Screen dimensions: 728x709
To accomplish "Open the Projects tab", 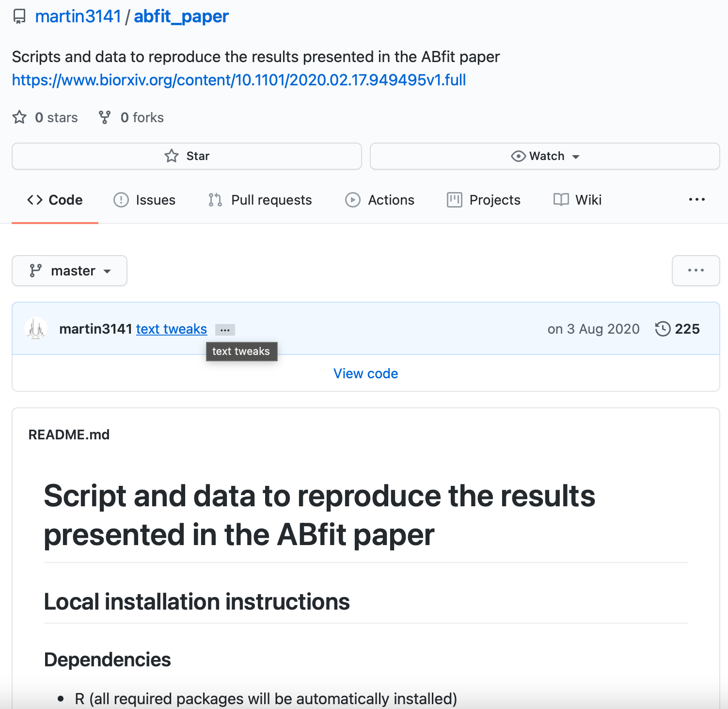I will [x=484, y=200].
